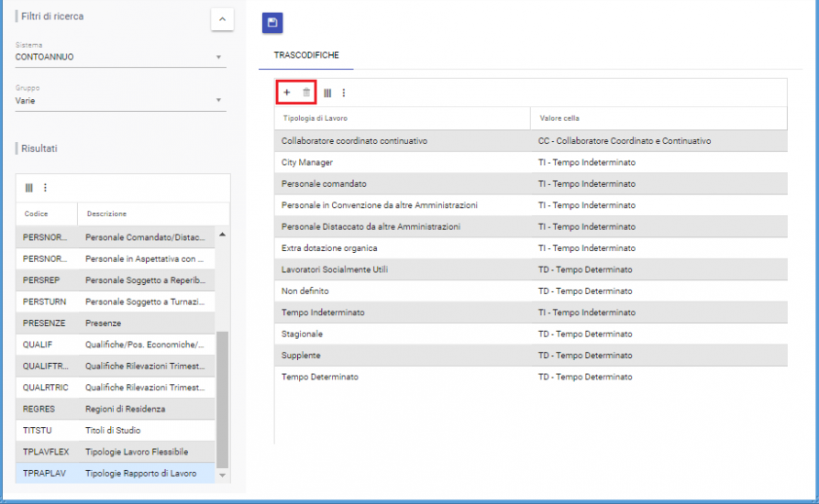Open three-dot menu in Risultati grid

tap(45, 188)
